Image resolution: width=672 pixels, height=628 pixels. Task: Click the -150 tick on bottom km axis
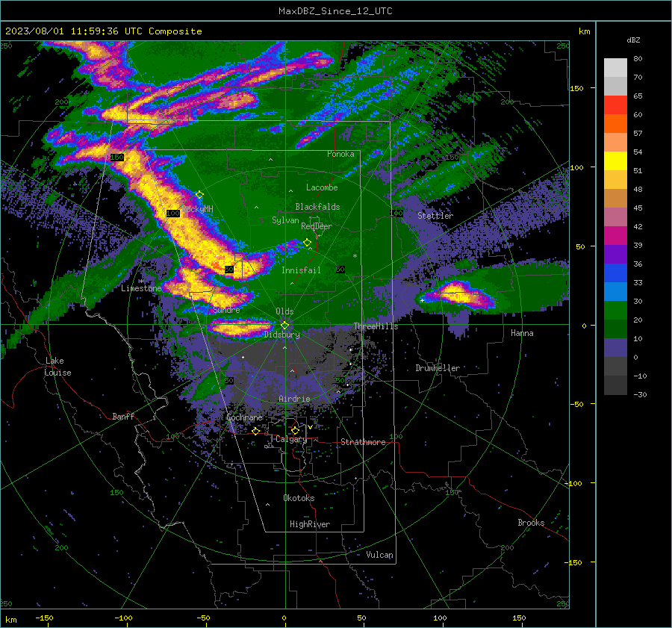coord(44,618)
